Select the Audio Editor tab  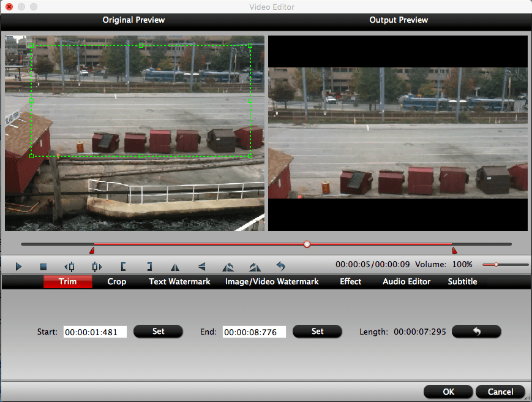tap(406, 281)
